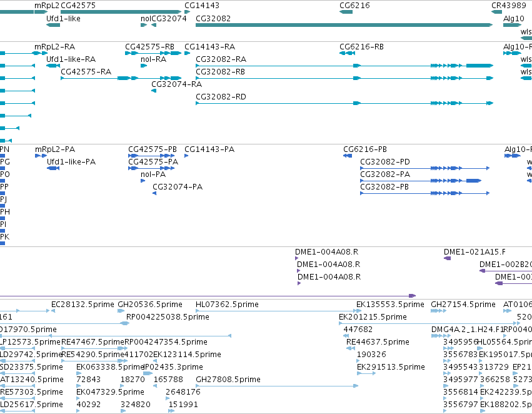
Task: Select the nol-RA transcript label
Action: coord(153,59)
